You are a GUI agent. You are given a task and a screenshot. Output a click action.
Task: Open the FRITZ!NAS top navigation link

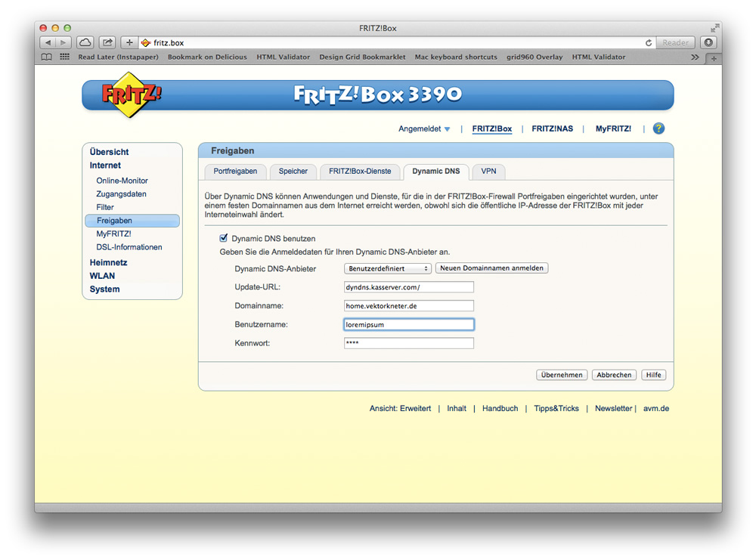pyautogui.click(x=552, y=128)
